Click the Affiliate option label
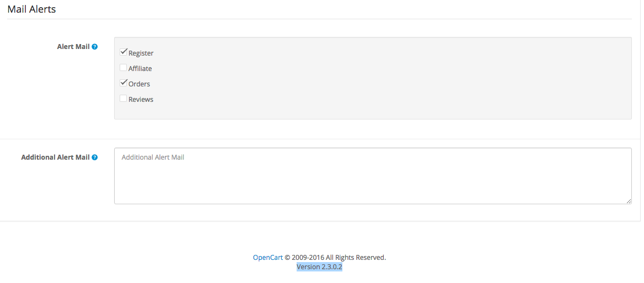644x283 pixels. 140,69
